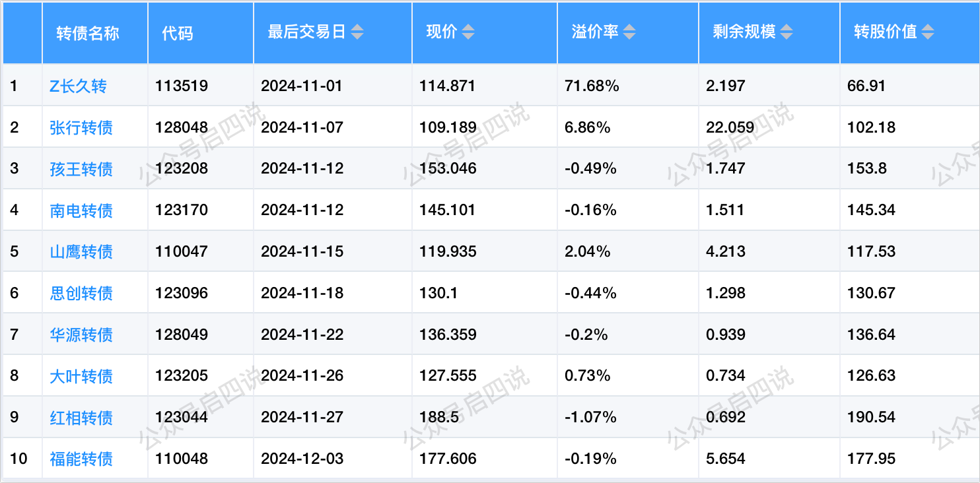The height and width of the screenshot is (483, 980).
Task: Open 南电转债 details link
Action: click(x=81, y=210)
